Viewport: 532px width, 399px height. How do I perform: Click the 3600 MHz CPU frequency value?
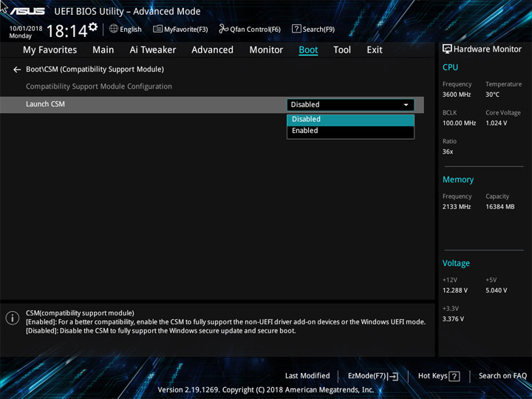point(457,95)
